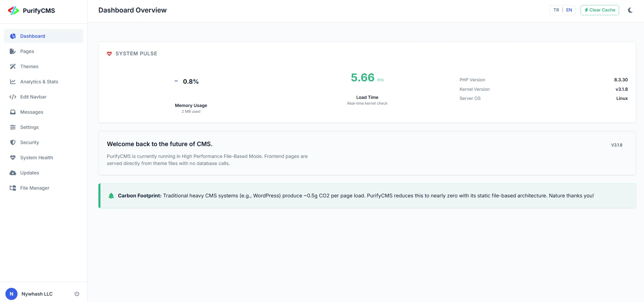Click the 8.3.30 PHP version value

(621, 80)
